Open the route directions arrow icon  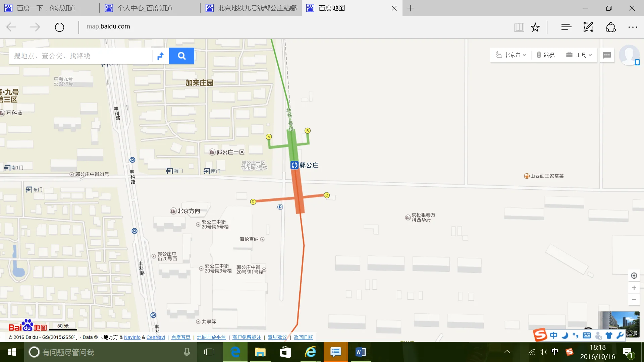tap(161, 56)
